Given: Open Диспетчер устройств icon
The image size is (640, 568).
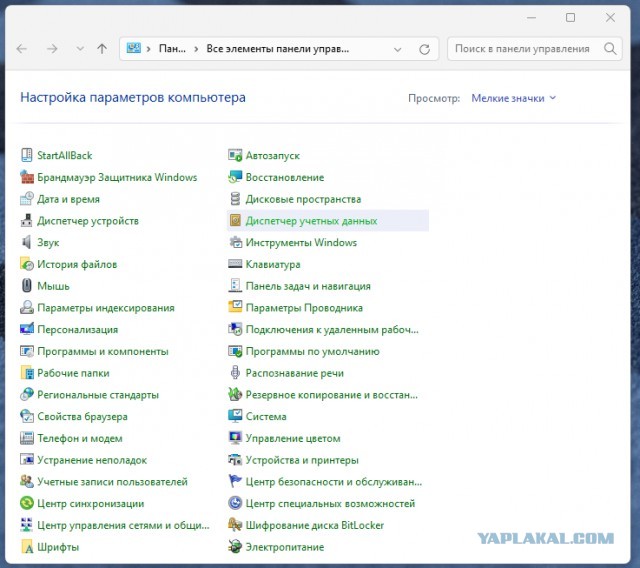Looking at the screenshot, I should pyautogui.click(x=27, y=220).
